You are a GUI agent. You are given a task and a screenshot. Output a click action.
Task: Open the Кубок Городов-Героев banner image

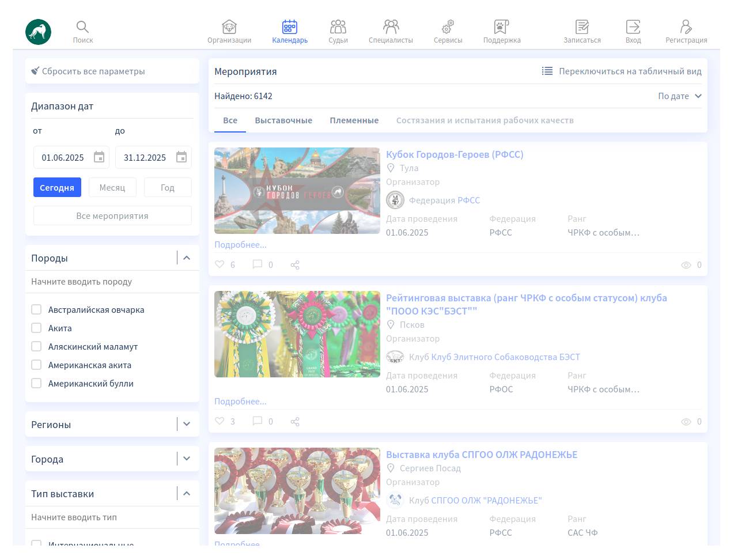[x=297, y=191]
